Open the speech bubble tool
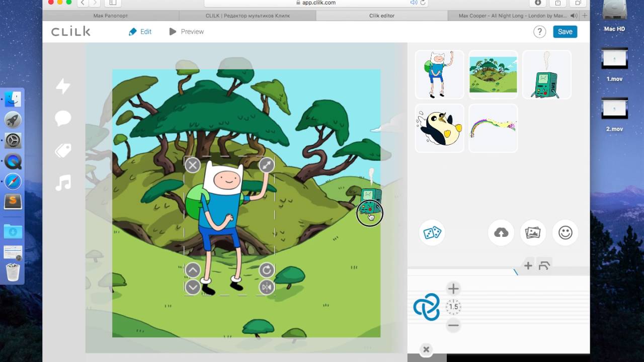The width and height of the screenshot is (644, 362). [63, 119]
